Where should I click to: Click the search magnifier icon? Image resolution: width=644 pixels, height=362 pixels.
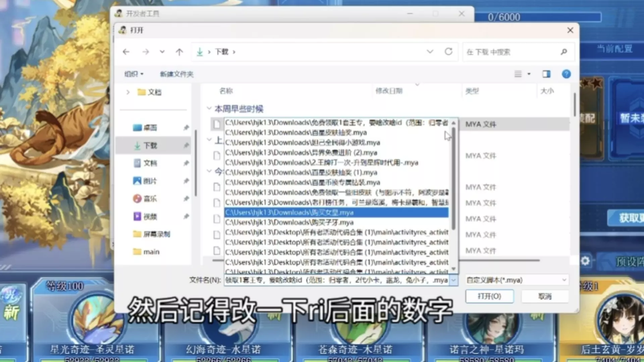(x=563, y=52)
